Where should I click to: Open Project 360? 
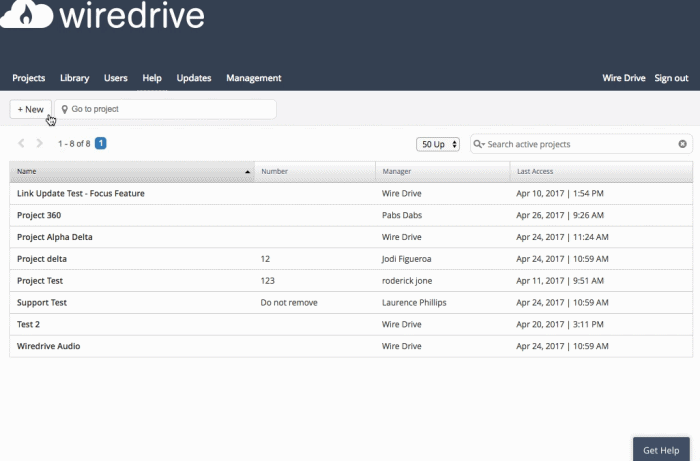tap(39, 215)
